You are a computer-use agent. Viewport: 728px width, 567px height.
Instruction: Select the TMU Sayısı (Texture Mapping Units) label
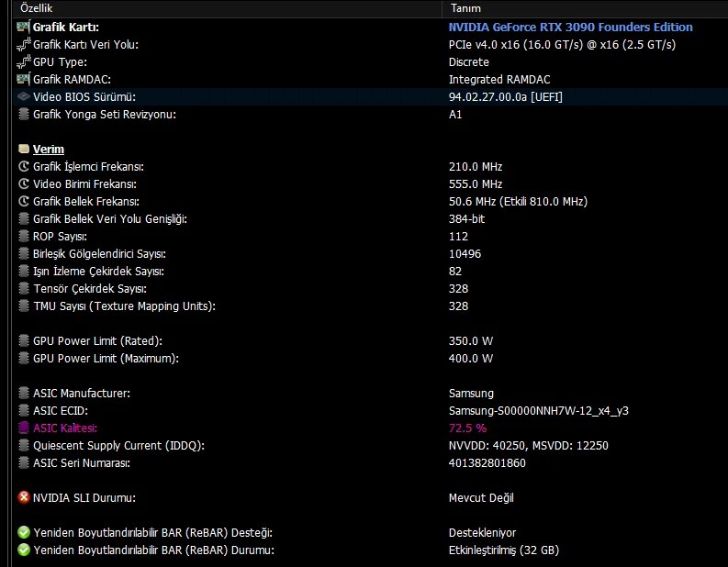(124, 306)
